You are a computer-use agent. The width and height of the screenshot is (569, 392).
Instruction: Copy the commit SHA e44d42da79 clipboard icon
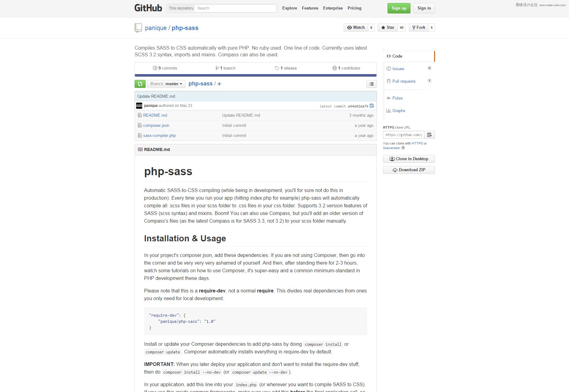(372, 106)
